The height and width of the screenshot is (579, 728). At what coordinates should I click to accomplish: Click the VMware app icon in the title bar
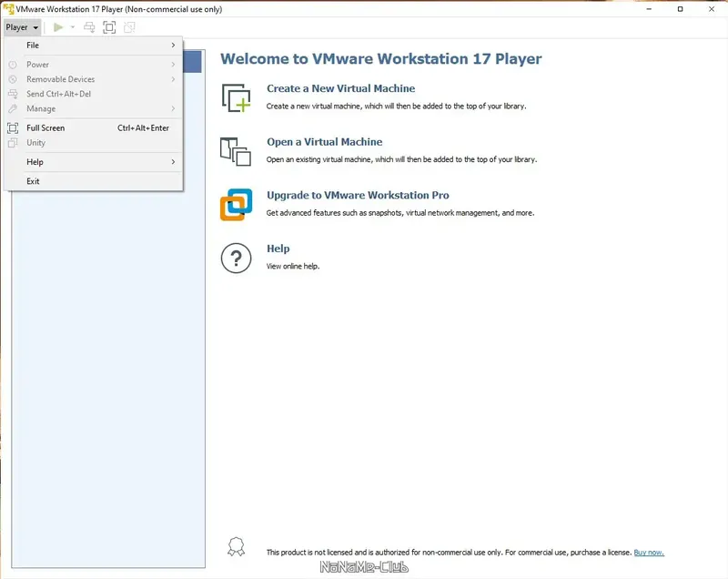coord(8,9)
